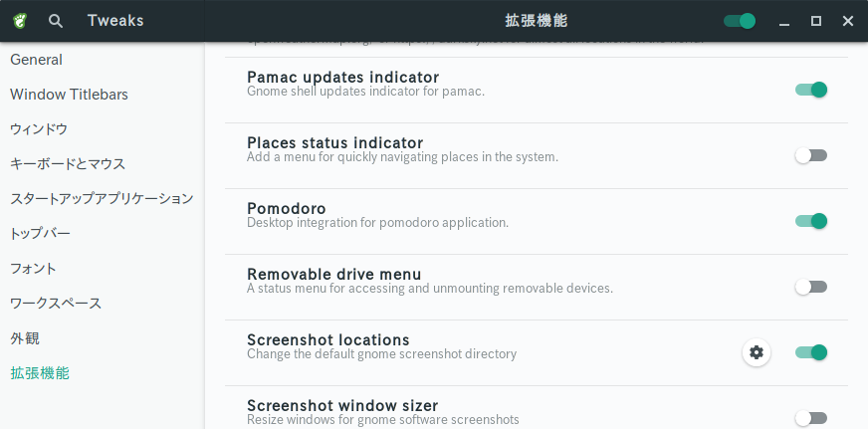This screenshot has height=429, width=868.
Task: Click the Tweaks title in header
Action: tap(115, 21)
